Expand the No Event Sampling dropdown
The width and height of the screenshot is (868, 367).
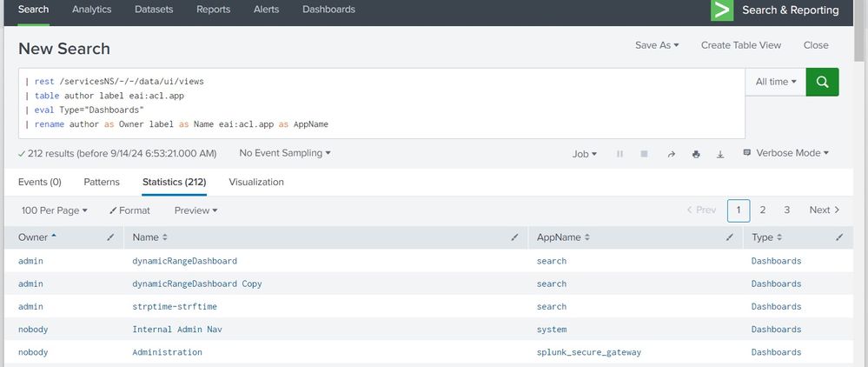tap(285, 153)
